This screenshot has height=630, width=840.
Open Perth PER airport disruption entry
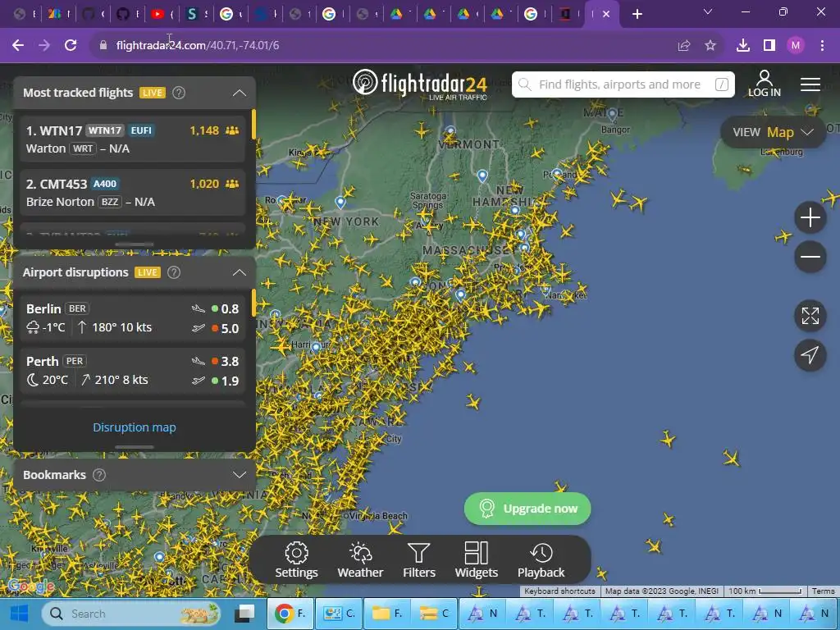click(132, 370)
